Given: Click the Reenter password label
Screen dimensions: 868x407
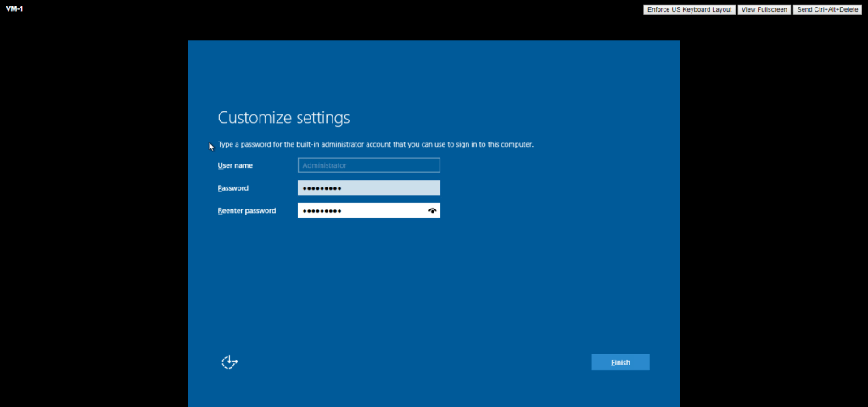Looking at the screenshot, I should (247, 210).
